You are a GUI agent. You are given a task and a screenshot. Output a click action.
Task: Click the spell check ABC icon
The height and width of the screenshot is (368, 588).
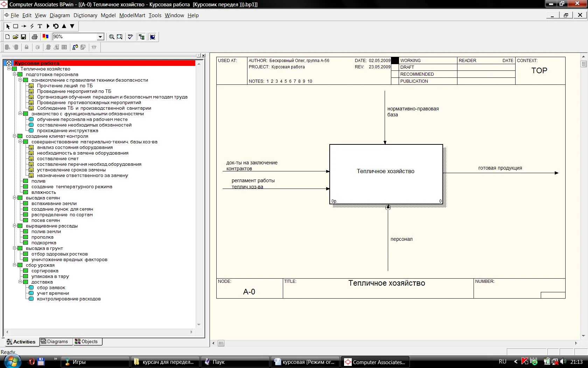[x=130, y=37]
